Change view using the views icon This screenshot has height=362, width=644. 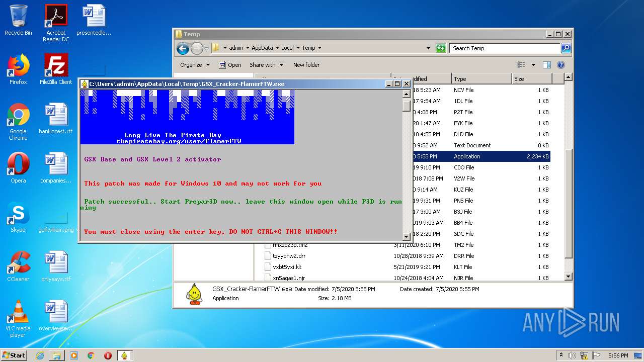pos(521,65)
